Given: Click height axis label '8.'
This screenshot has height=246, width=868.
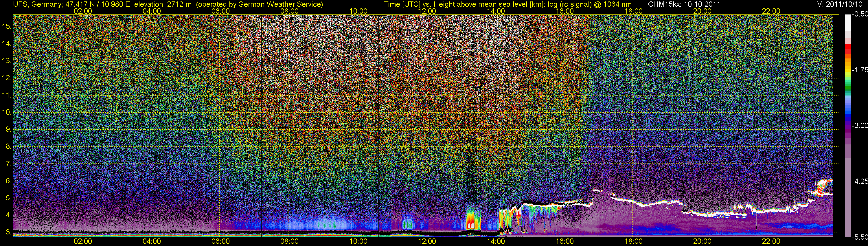Looking at the screenshot, I should (8, 147).
